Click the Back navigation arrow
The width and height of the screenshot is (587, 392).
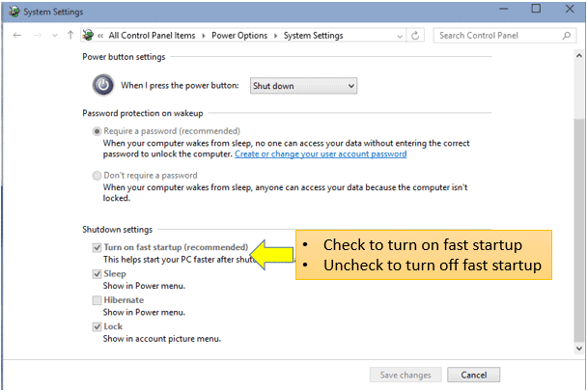(x=17, y=35)
